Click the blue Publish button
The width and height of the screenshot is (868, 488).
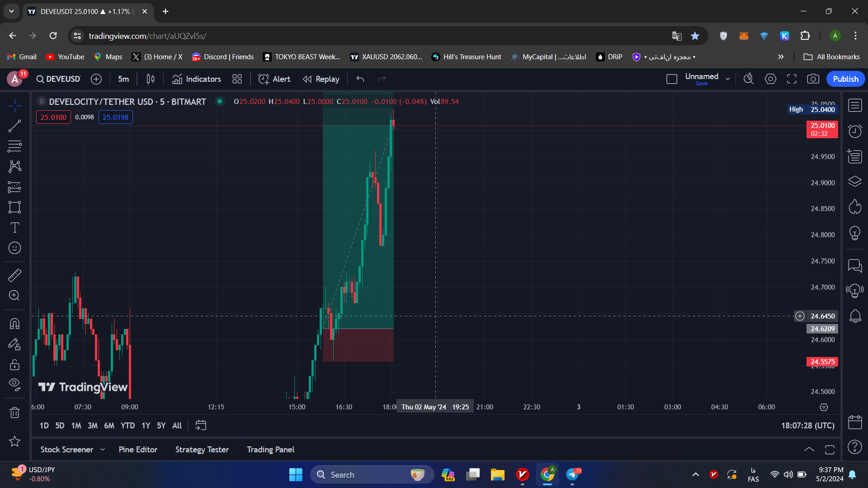[845, 79]
